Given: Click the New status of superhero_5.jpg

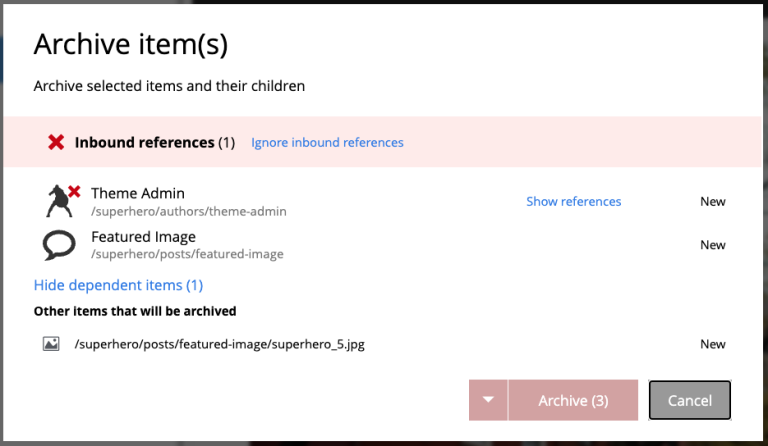Looking at the screenshot, I should pos(713,344).
